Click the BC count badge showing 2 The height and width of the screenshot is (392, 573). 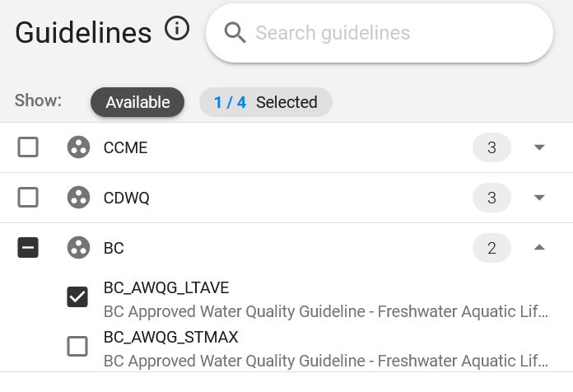tap(491, 248)
